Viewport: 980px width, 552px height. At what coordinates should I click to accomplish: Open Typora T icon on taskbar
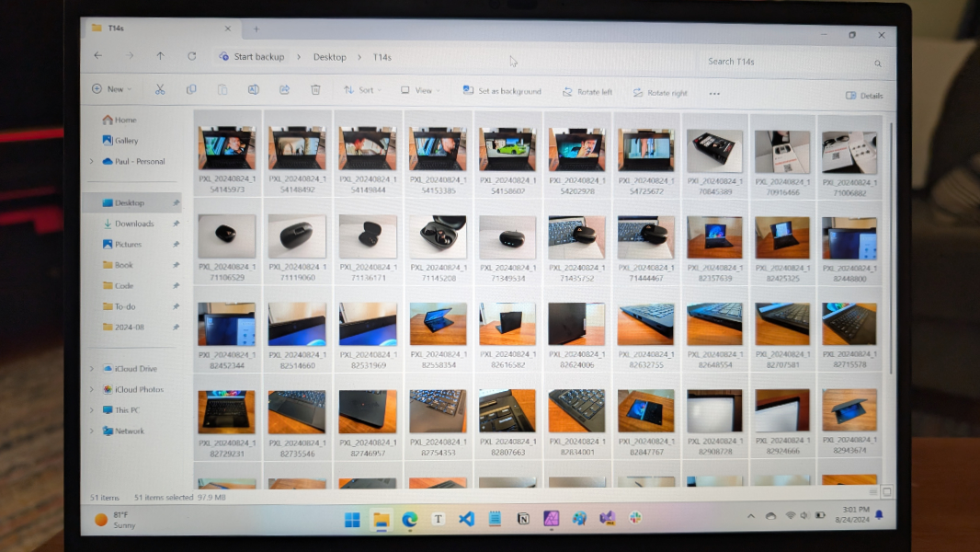[438, 519]
